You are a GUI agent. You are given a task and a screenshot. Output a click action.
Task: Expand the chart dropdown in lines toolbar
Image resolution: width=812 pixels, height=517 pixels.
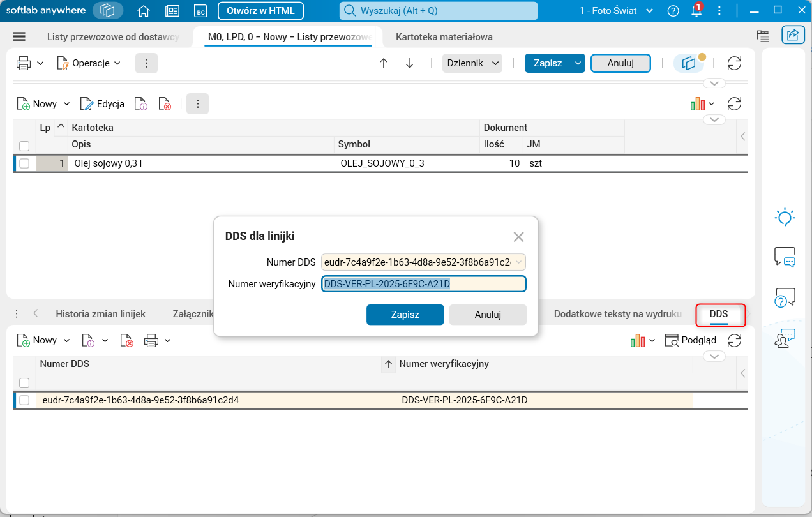[712, 104]
